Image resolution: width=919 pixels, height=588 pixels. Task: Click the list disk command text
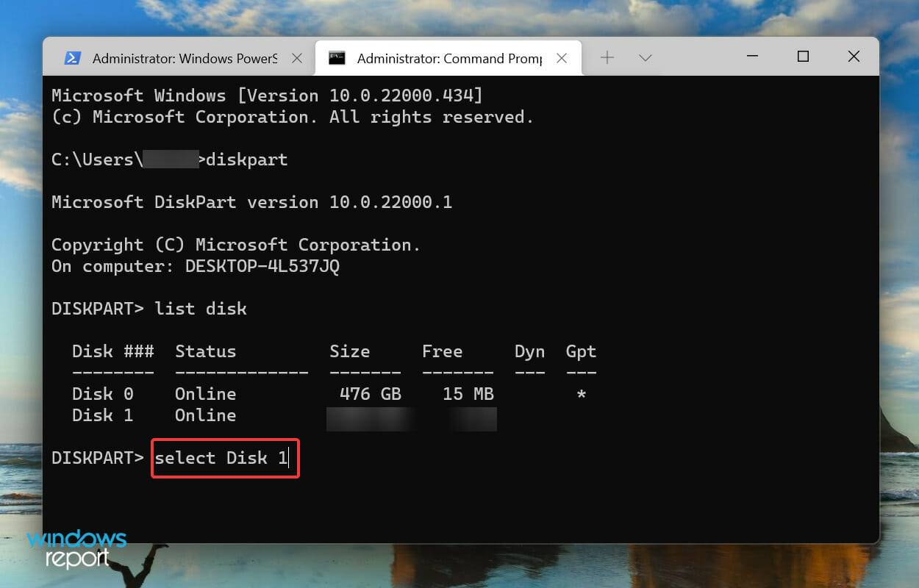click(200, 309)
